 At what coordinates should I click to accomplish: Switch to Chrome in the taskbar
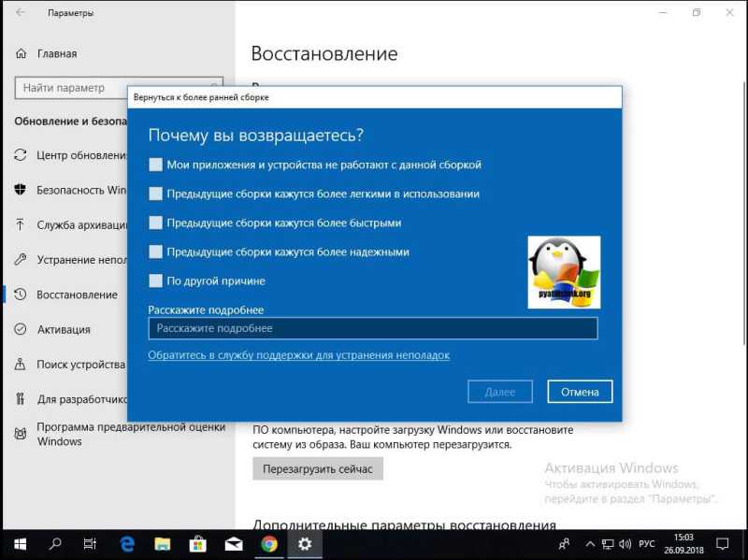269,544
